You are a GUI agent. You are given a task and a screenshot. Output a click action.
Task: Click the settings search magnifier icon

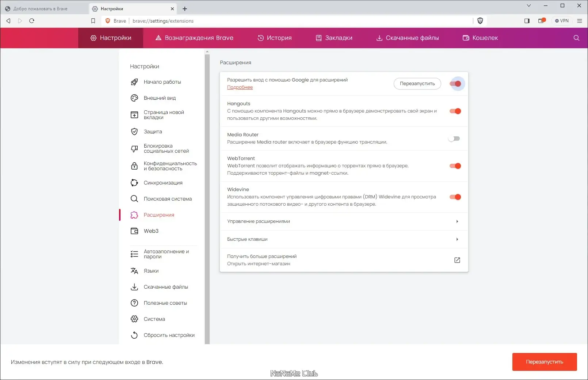577,38
